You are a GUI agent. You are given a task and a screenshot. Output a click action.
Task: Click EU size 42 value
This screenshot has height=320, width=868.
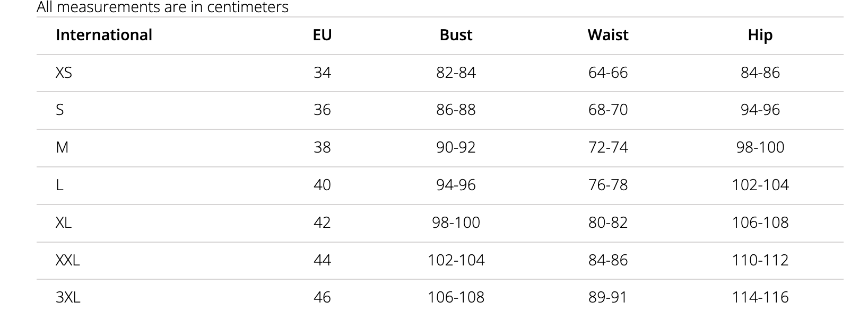322,223
